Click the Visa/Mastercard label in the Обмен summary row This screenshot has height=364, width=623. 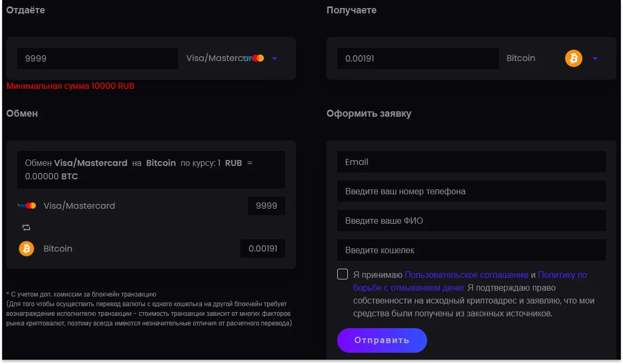pyautogui.click(x=79, y=206)
